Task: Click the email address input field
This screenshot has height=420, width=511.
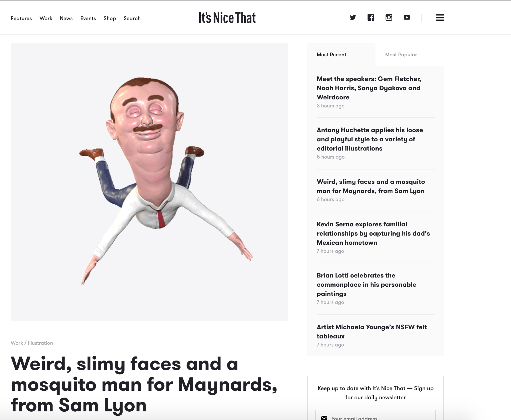Action: 375,416
